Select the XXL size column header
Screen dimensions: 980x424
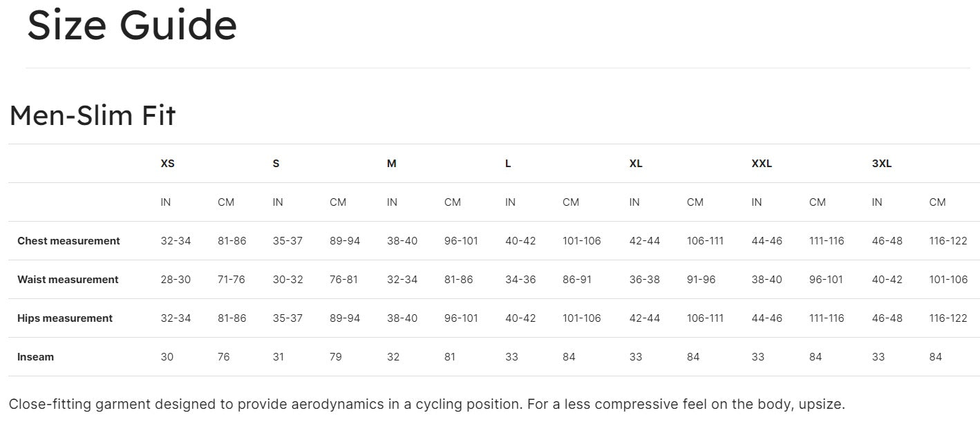762,164
